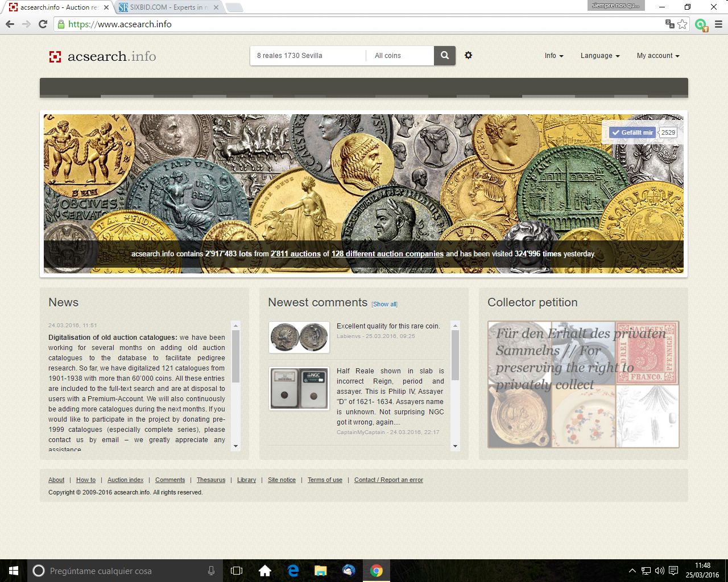This screenshot has height=582, width=728.
Task: Click the Cortana search box
Action: pyautogui.click(x=125, y=571)
